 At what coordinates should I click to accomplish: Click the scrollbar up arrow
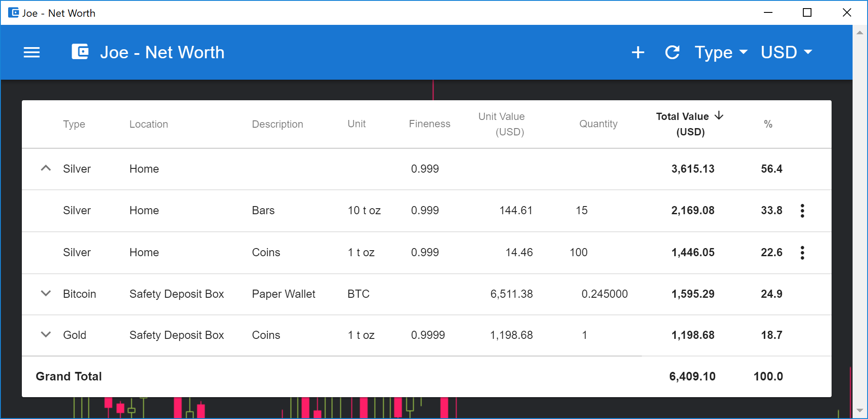859,33
